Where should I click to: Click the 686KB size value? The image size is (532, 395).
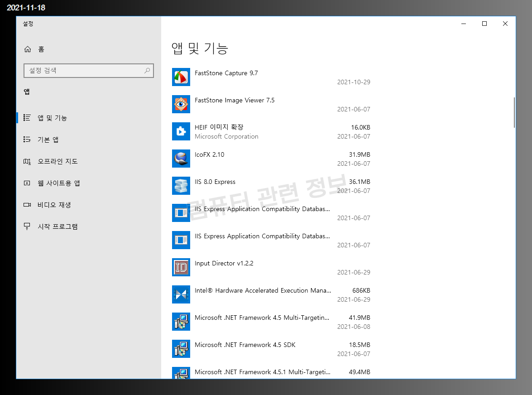[x=361, y=290]
